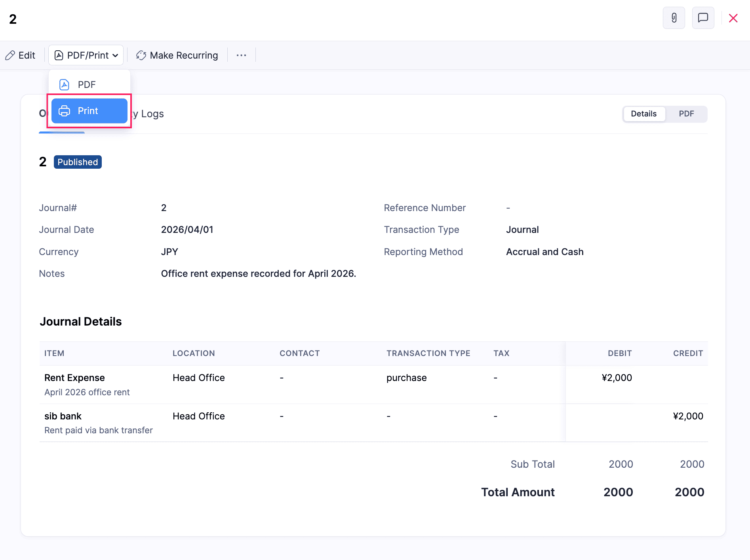
Task: Click the Rent Expense line item
Action: (x=74, y=378)
